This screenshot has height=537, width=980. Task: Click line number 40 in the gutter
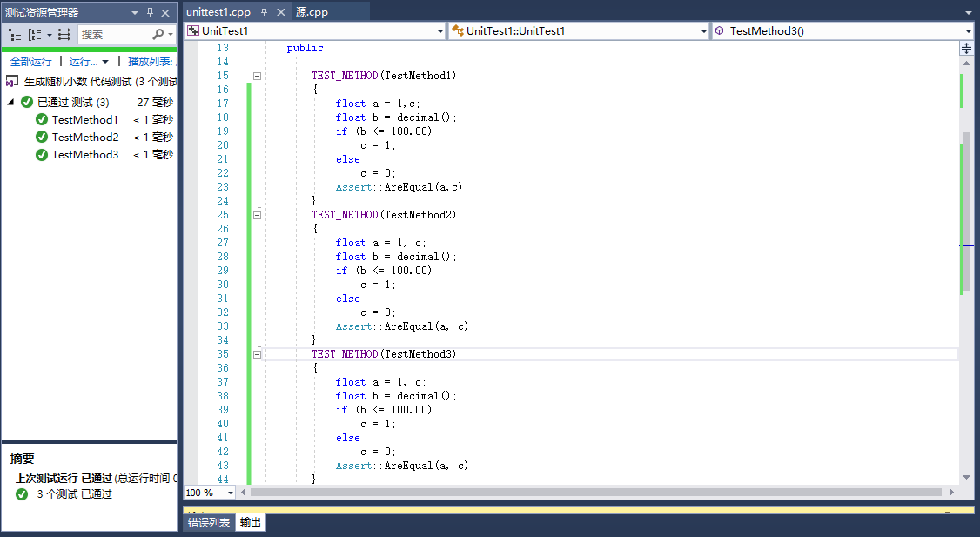[223, 424]
